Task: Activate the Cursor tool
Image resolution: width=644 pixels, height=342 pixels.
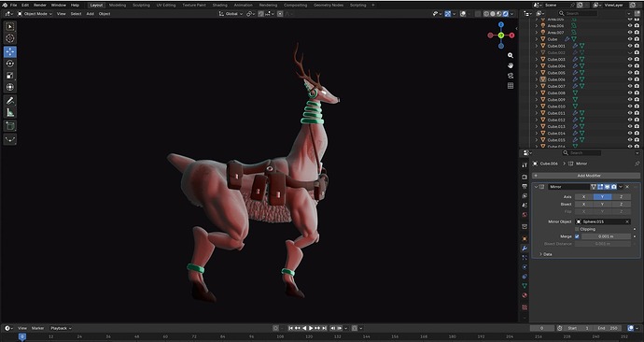Action: tap(10, 38)
